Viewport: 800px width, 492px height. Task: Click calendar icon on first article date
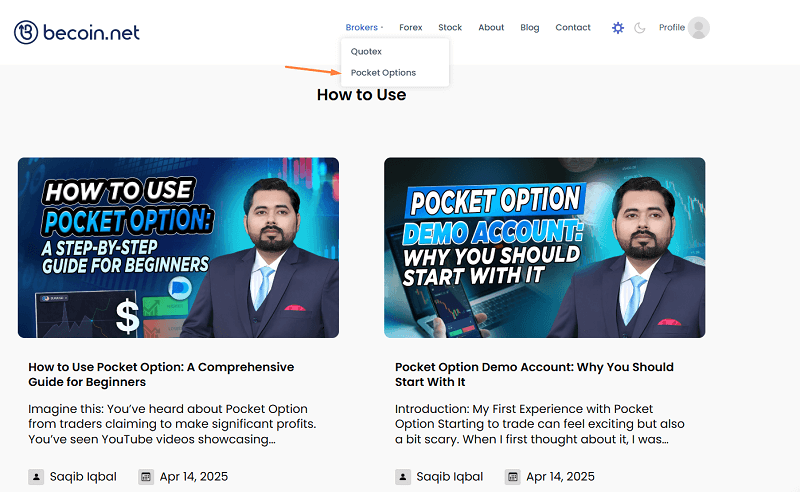click(x=146, y=477)
